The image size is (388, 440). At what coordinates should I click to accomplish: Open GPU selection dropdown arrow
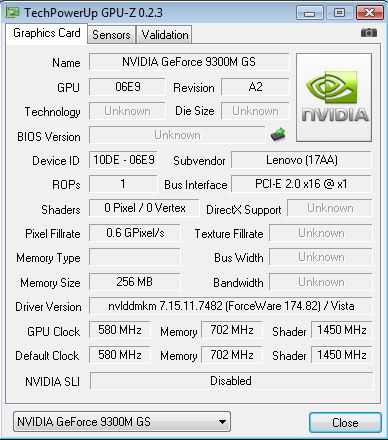[222, 422]
